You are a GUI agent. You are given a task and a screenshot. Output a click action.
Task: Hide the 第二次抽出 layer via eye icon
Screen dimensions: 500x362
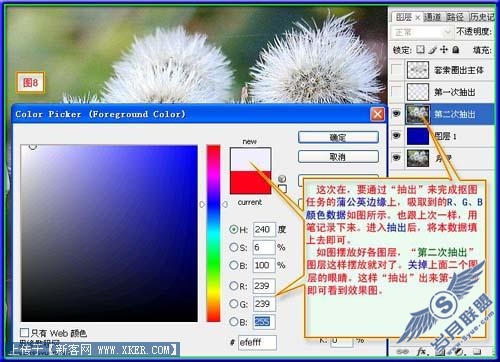click(396, 114)
